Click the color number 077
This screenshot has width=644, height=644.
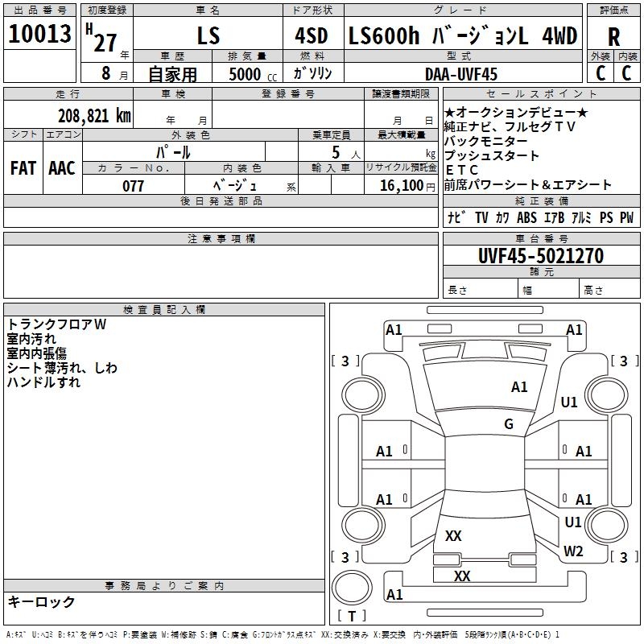[x=133, y=186]
